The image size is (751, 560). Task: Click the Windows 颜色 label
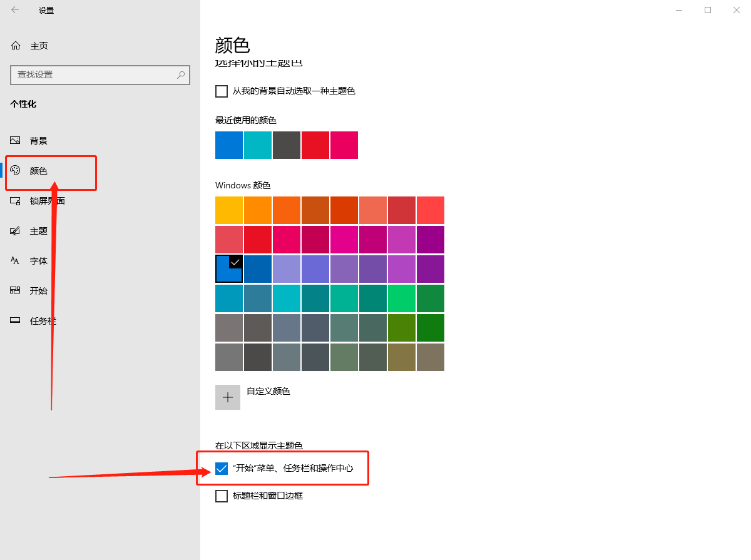(243, 186)
